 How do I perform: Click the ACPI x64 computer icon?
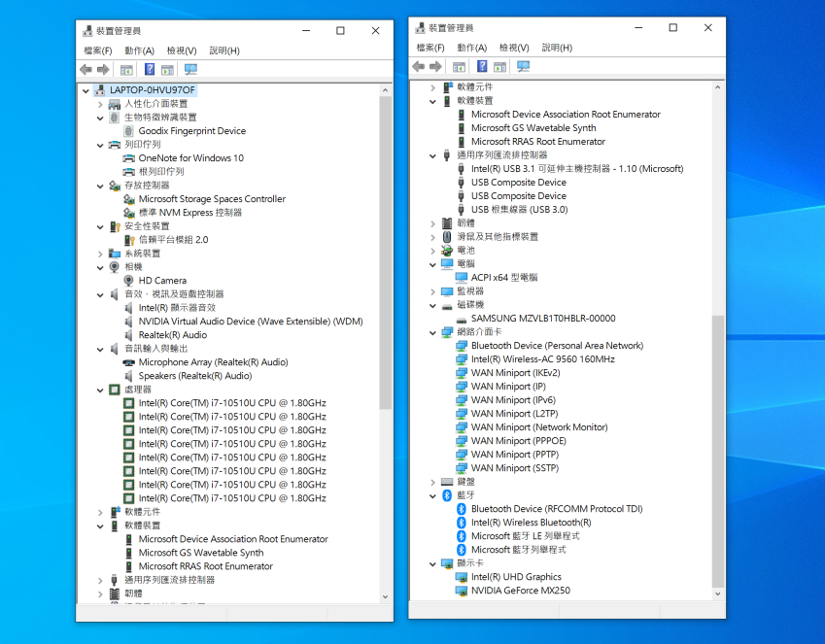pyautogui.click(x=462, y=277)
